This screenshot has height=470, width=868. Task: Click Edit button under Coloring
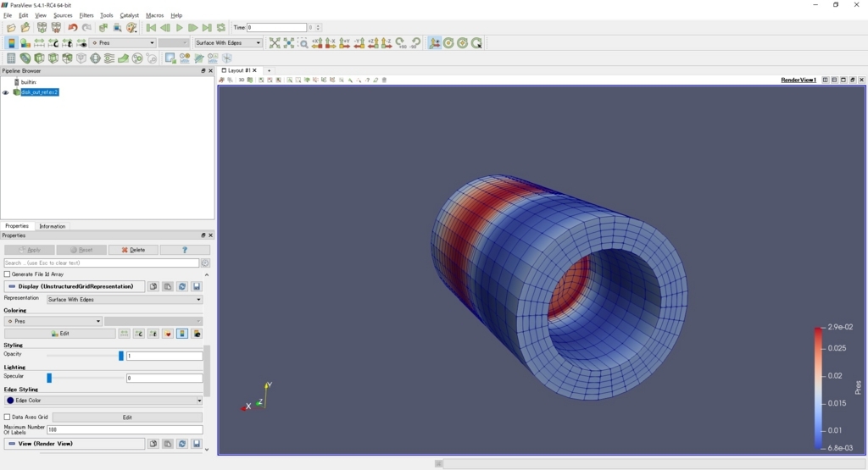pyautogui.click(x=60, y=334)
